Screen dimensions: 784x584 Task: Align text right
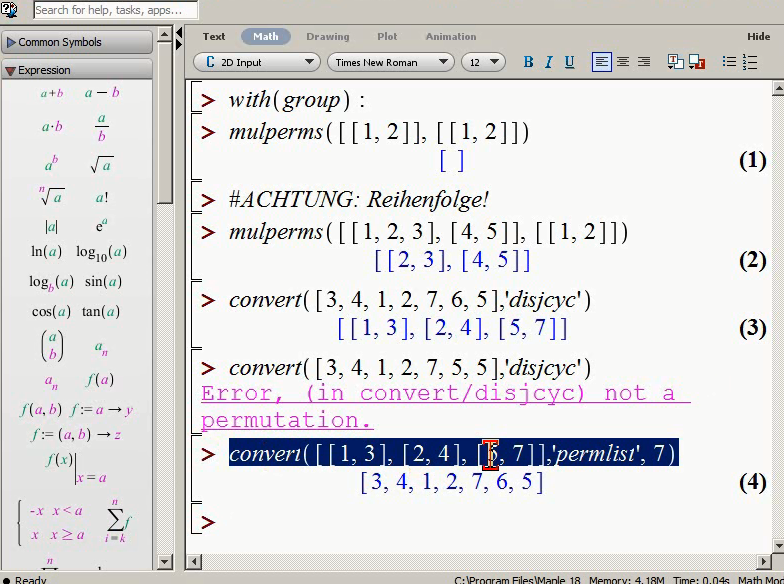[x=644, y=62]
